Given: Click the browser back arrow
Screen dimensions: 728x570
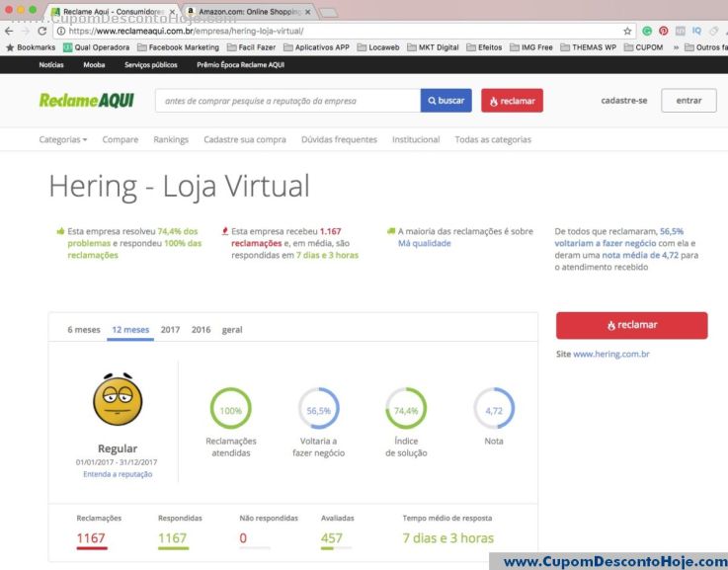Looking at the screenshot, I should 9,31.
